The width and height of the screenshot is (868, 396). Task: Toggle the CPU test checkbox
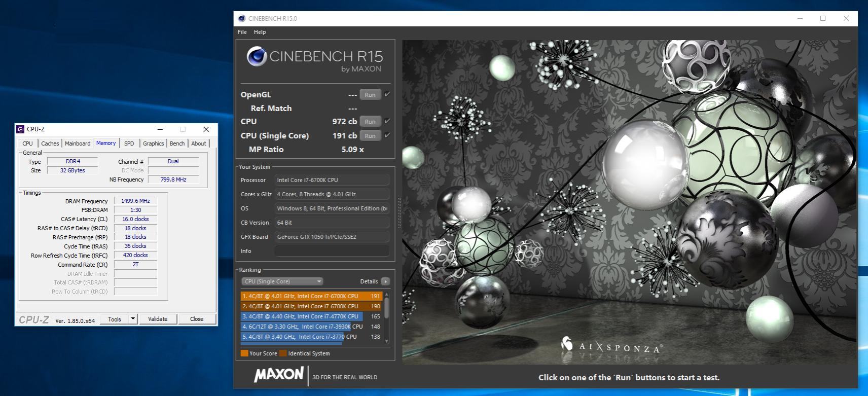387,121
